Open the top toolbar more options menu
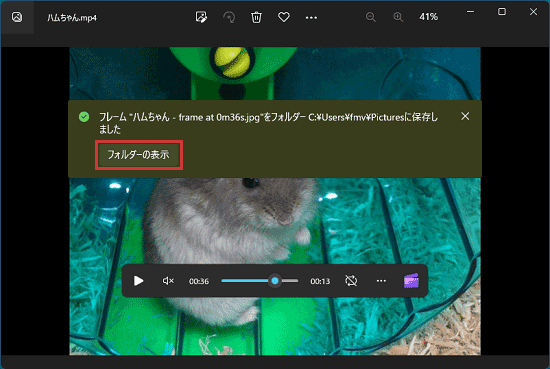The image size is (550, 369). [x=311, y=17]
